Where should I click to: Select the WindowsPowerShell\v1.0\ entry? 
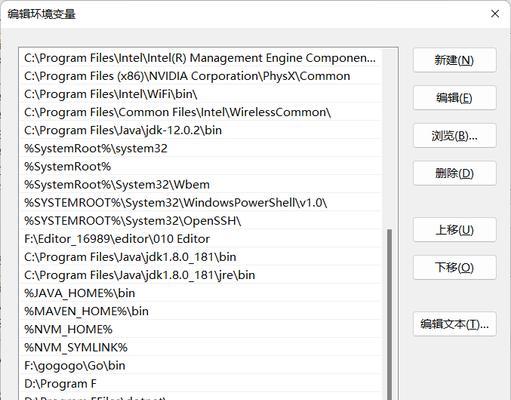(x=200, y=203)
